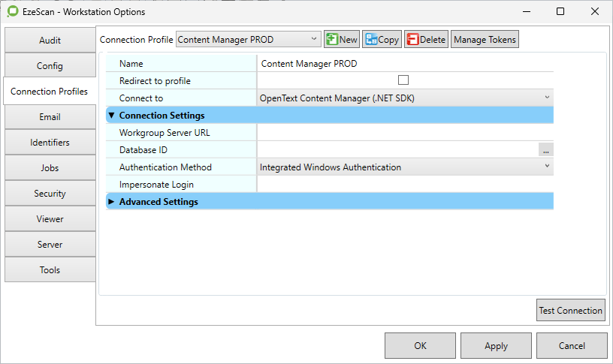Click the EzeScan logo in title bar
The width and height of the screenshot is (613, 364).
(x=12, y=12)
